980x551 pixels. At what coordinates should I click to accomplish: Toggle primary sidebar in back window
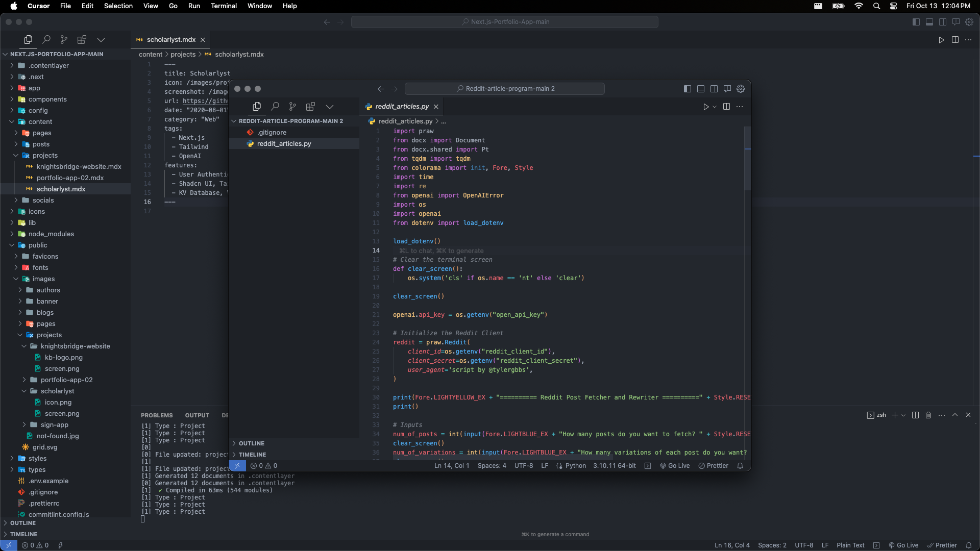(916, 22)
